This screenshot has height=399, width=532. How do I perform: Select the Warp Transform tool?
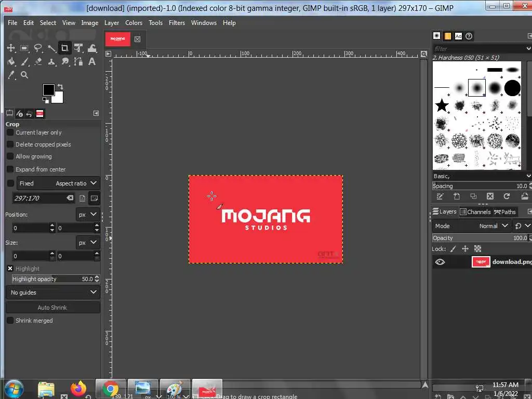92,48
